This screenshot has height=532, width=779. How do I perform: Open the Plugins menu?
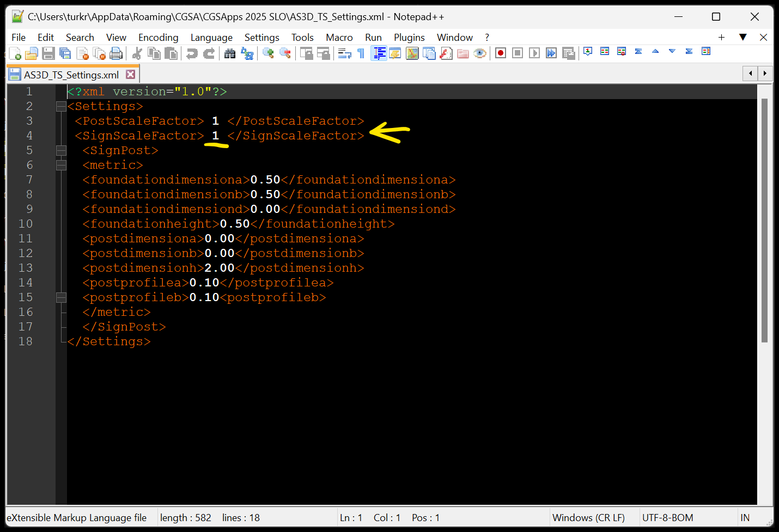pos(409,37)
